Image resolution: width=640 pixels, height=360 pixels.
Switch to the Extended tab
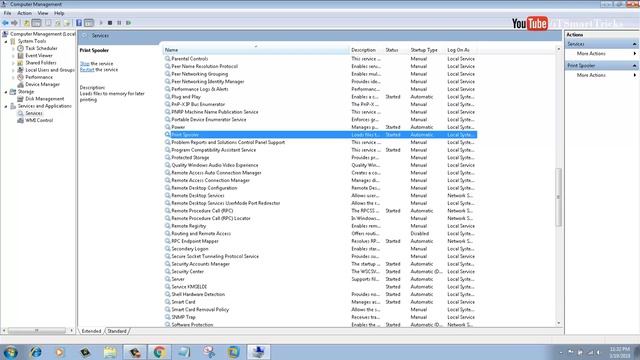click(x=91, y=331)
